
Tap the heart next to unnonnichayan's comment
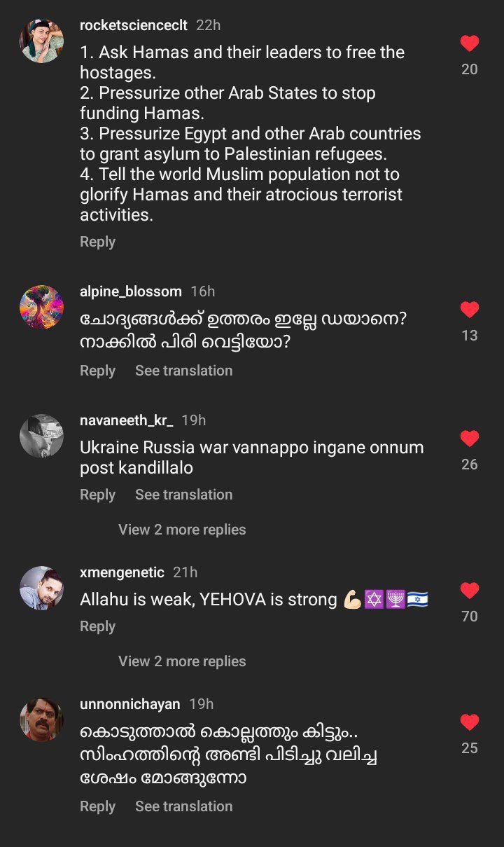tap(470, 722)
